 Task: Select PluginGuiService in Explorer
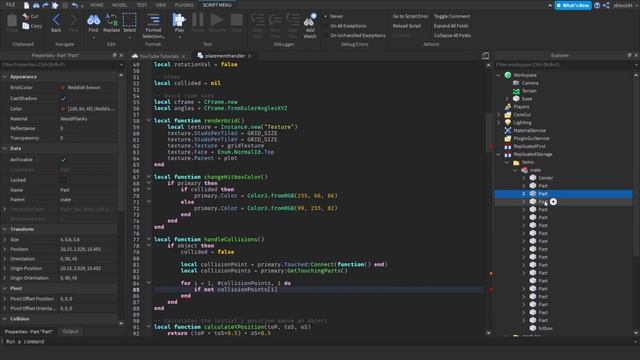tap(531, 138)
